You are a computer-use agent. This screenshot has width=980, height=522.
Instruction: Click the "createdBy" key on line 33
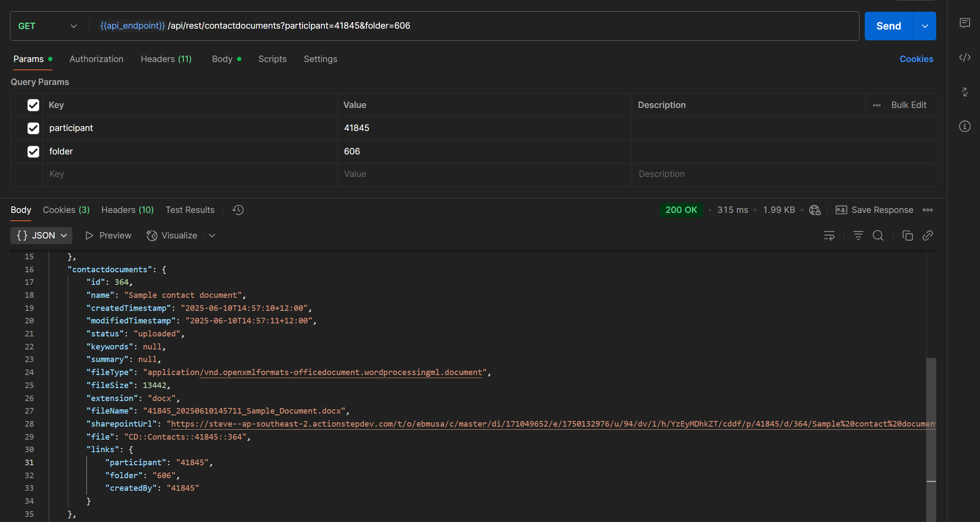point(131,488)
